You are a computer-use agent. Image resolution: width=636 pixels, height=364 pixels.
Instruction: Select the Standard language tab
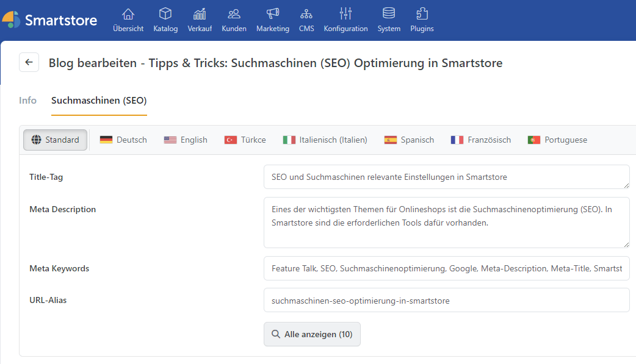(55, 140)
